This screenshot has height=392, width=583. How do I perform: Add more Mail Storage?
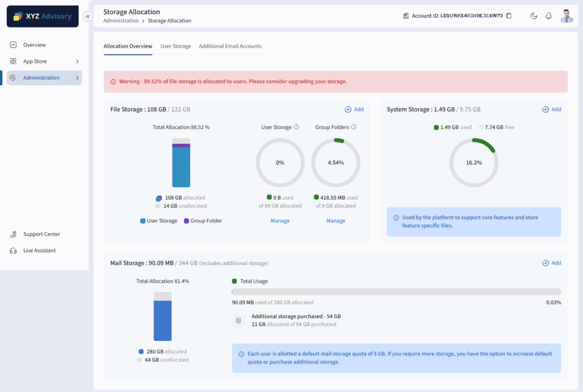552,263
